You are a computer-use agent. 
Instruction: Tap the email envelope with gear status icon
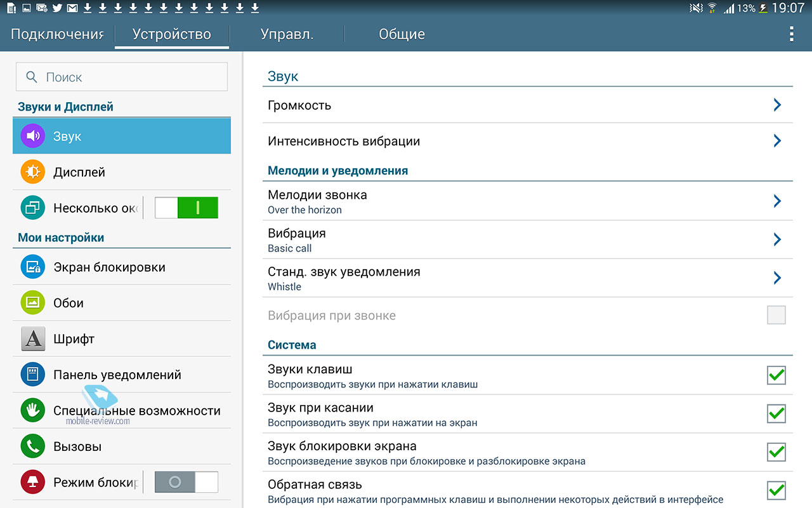point(42,8)
